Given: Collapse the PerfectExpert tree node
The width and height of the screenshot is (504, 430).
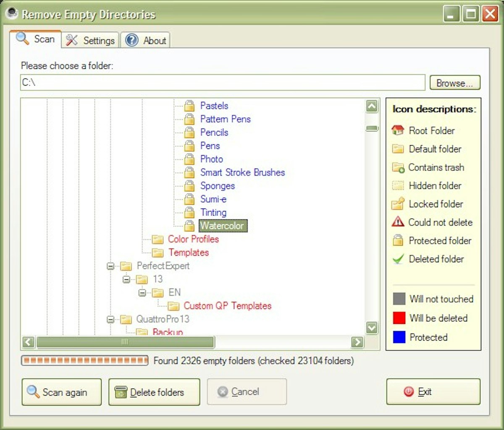Looking at the screenshot, I should point(110,266).
